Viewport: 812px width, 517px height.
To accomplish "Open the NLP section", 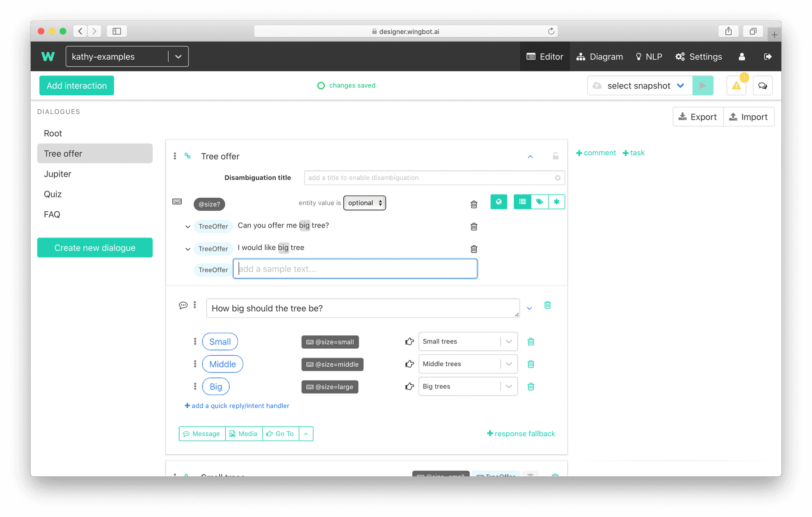I will [x=649, y=56].
